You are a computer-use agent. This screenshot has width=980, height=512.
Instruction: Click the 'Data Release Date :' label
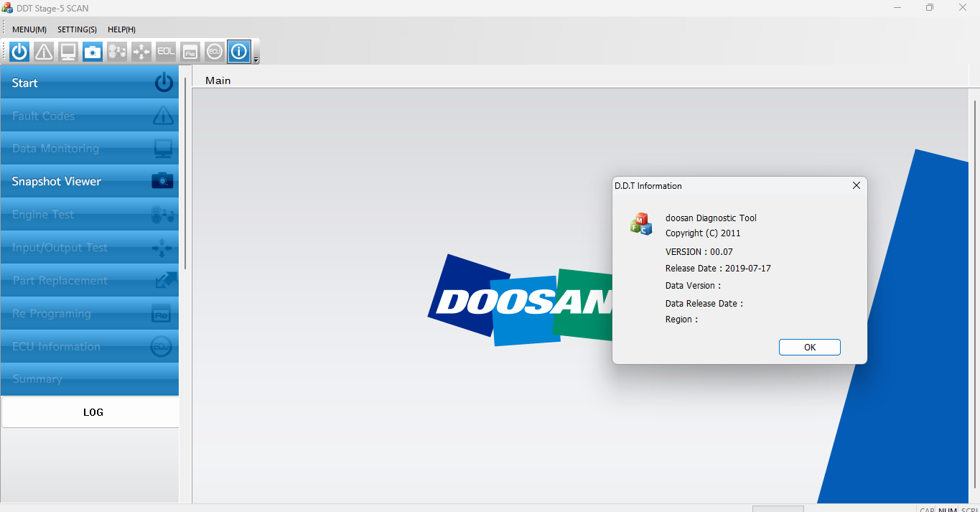coord(704,304)
